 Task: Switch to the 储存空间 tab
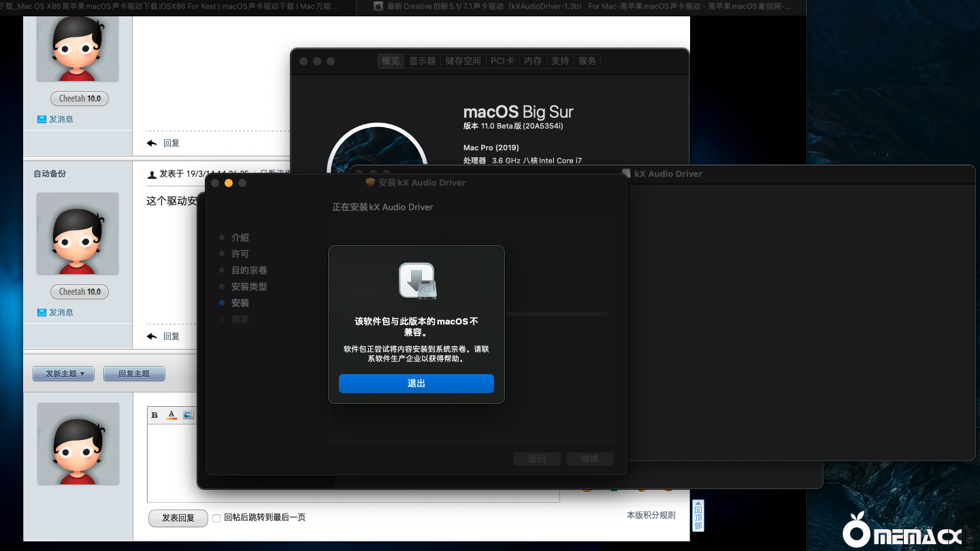tap(463, 61)
